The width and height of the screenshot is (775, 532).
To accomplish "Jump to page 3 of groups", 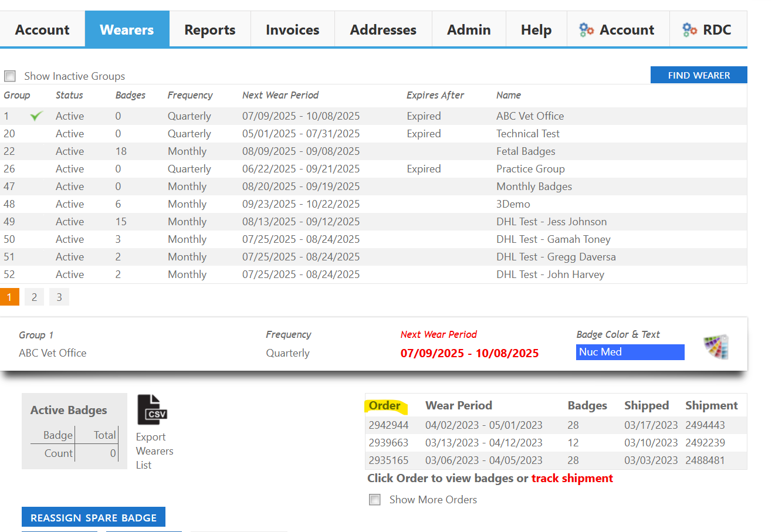I will (x=59, y=297).
